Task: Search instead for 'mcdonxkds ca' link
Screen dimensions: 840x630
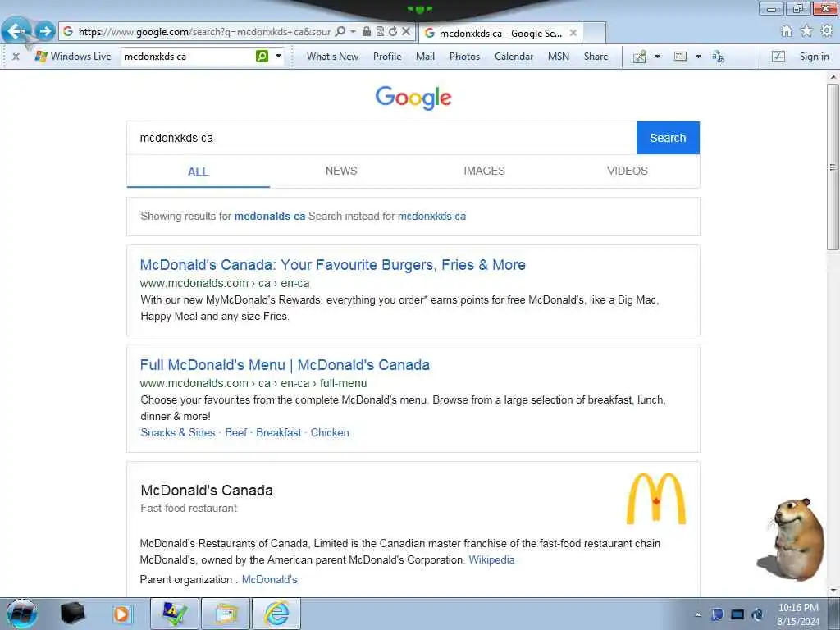Action: 431,216
